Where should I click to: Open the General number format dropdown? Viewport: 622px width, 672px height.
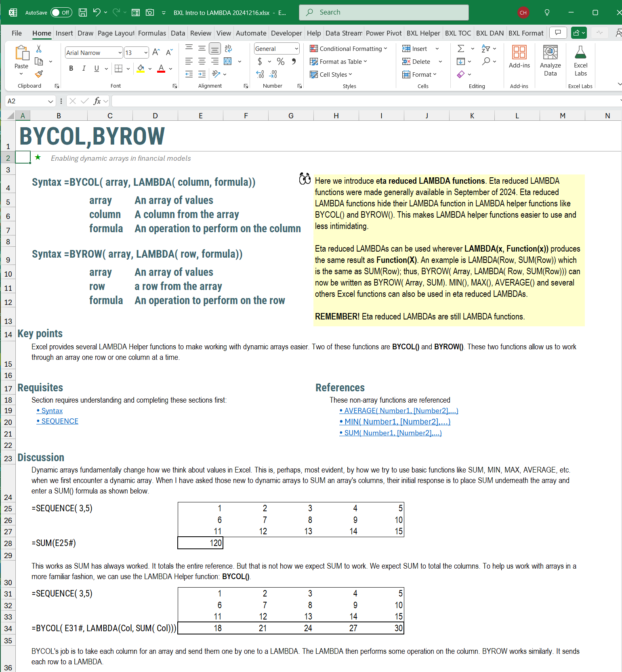tap(296, 48)
